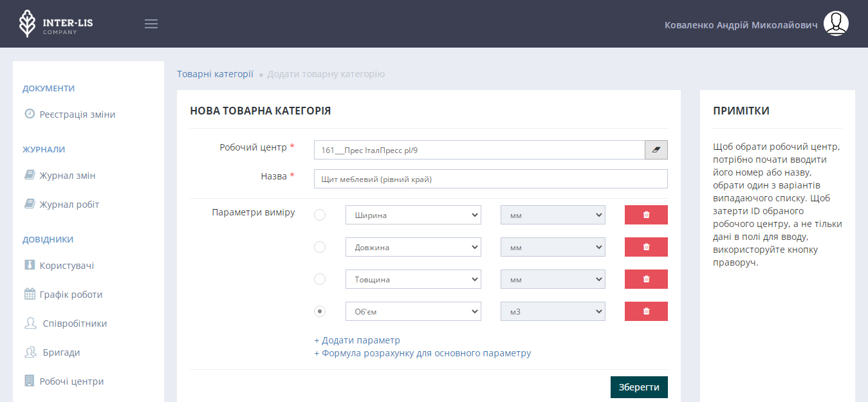Open Товарні категорії breadcrumb link
This screenshot has width=868, height=402.
(215, 74)
